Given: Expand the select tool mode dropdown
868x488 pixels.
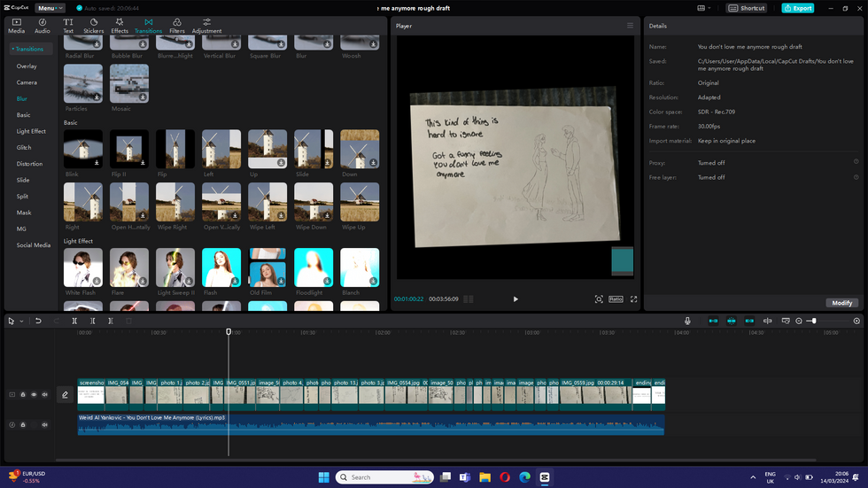Looking at the screenshot, I should (21, 321).
